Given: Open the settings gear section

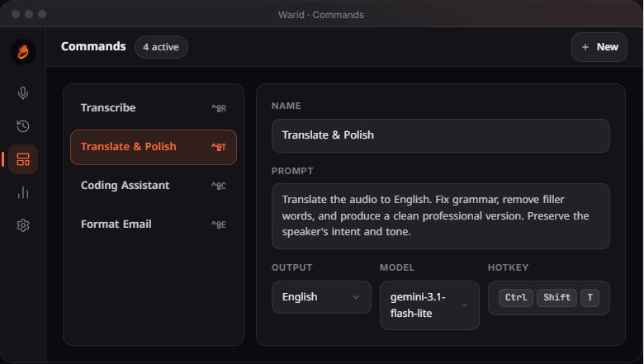Looking at the screenshot, I should coord(23,225).
